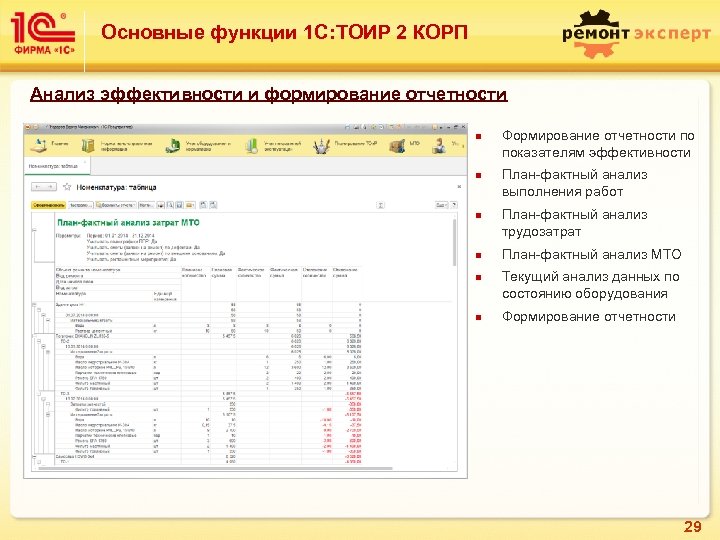The width and height of the screenshot is (720, 540).
Task: Click the План-фактный анализ затрат МТО report title
Action: pyautogui.click(x=128, y=223)
